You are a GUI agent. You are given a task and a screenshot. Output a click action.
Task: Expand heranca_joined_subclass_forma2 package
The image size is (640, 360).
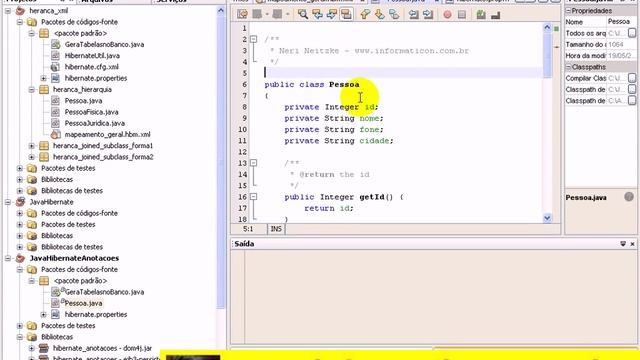coord(31,157)
